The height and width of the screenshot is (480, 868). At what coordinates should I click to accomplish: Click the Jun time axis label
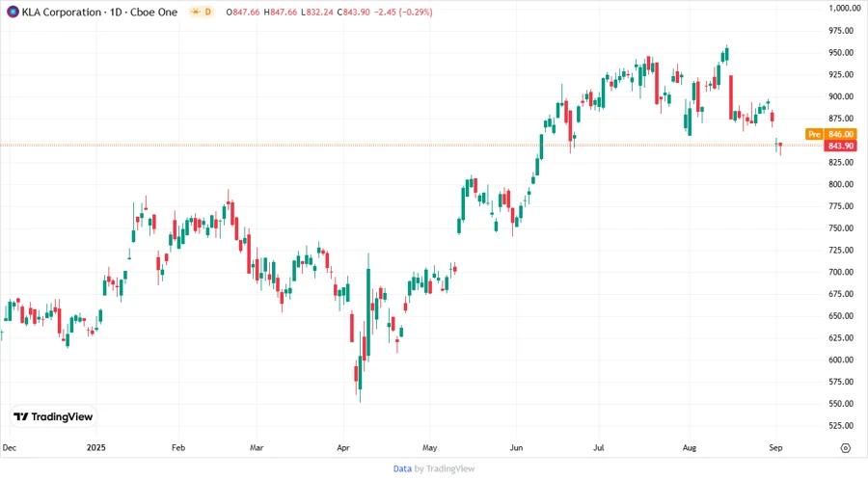[516, 447]
